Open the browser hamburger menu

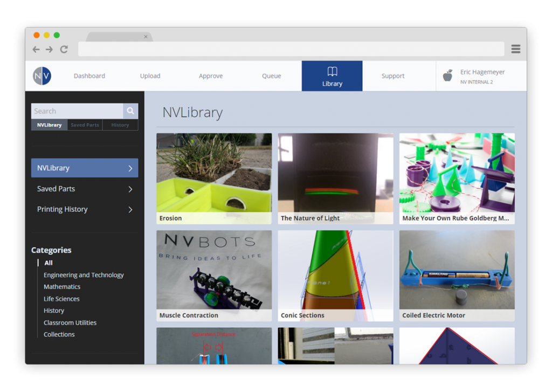[516, 49]
